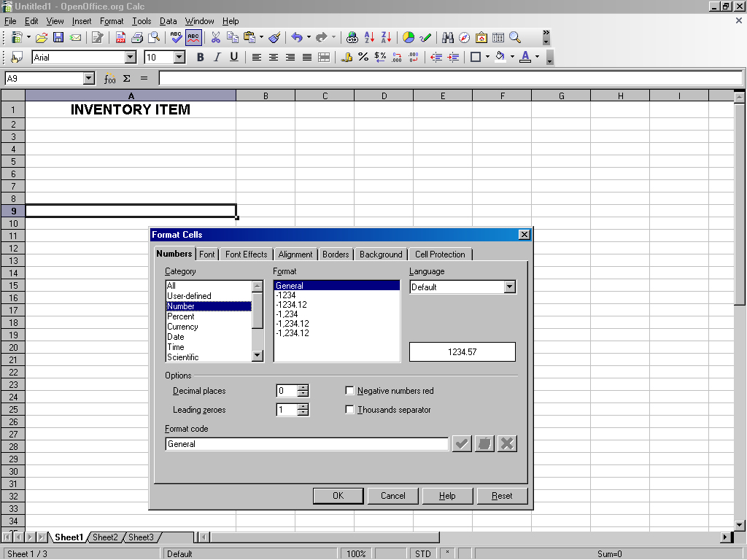Open the Function Wizard icon
This screenshot has width=747, height=560.
pyautogui.click(x=109, y=78)
